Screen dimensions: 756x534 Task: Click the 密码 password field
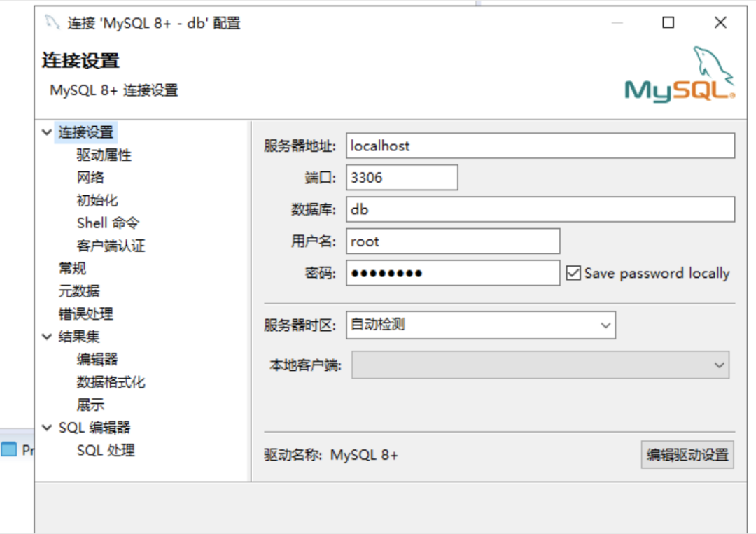pyautogui.click(x=453, y=273)
